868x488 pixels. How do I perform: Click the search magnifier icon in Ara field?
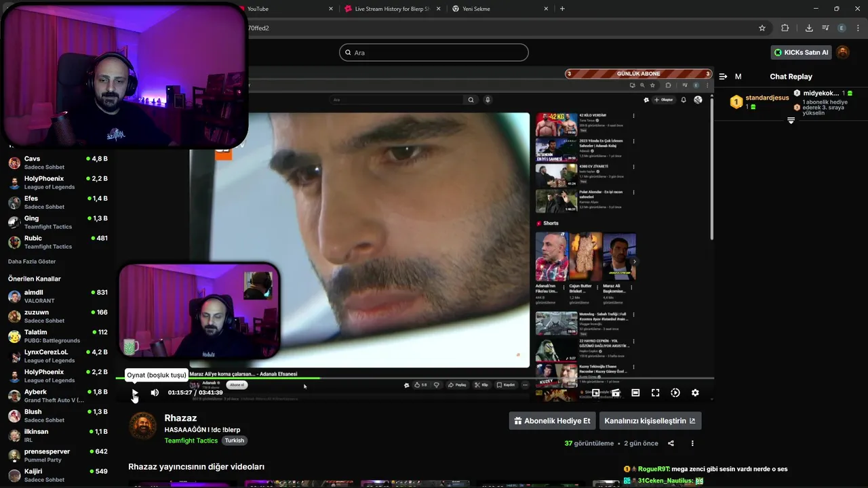pyautogui.click(x=349, y=52)
